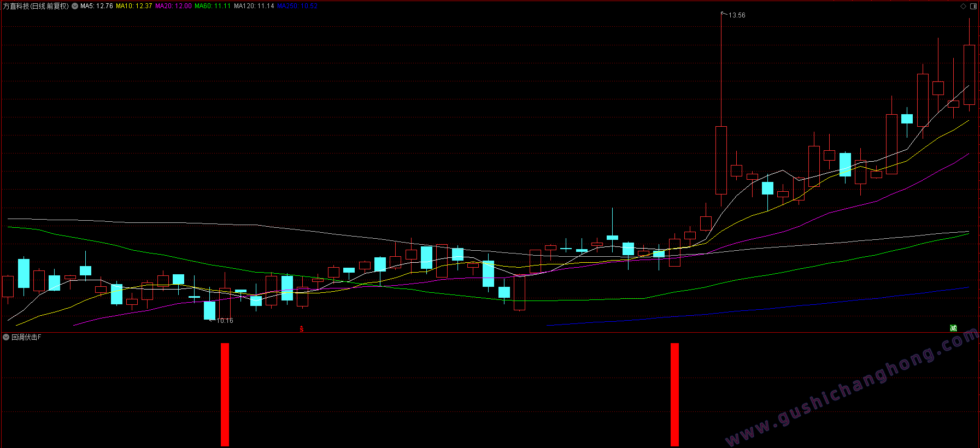Click the first red signal bar in 回调伏击F

pyautogui.click(x=225, y=394)
